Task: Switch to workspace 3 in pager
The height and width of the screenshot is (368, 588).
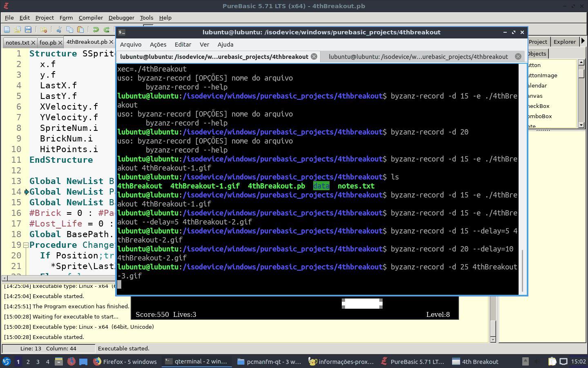Action: pyautogui.click(x=38, y=361)
